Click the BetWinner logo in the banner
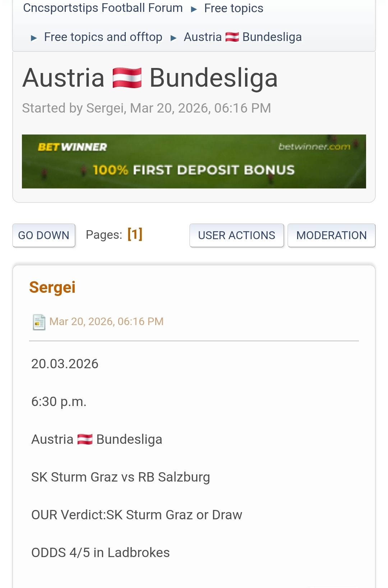 click(x=72, y=147)
